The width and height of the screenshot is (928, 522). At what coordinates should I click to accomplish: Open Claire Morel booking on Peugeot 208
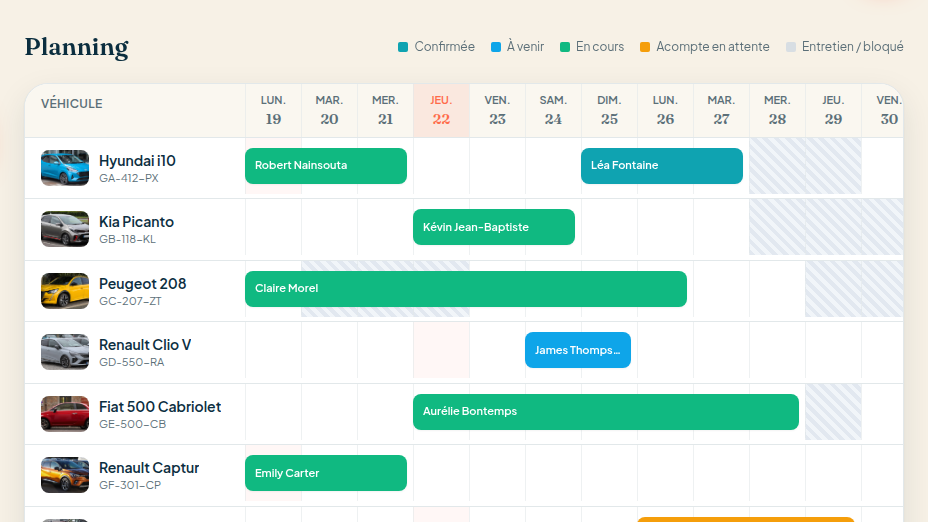point(466,289)
